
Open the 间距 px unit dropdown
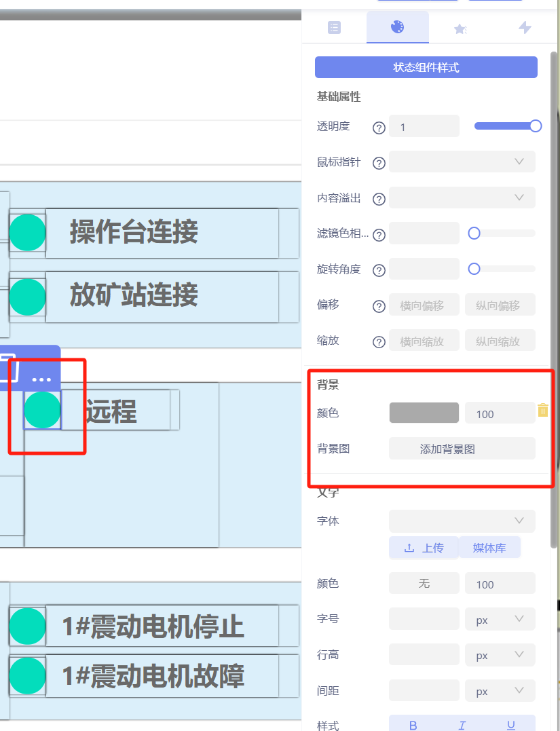tap(500, 690)
